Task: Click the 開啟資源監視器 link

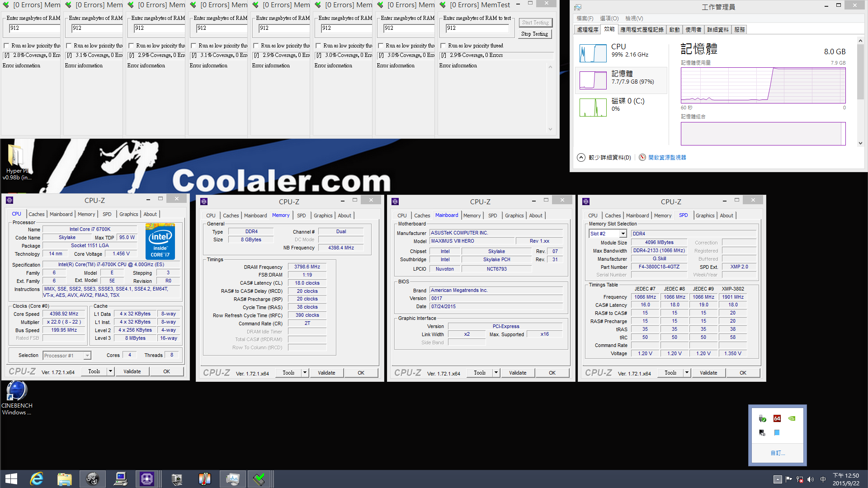Action: [x=667, y=157]
